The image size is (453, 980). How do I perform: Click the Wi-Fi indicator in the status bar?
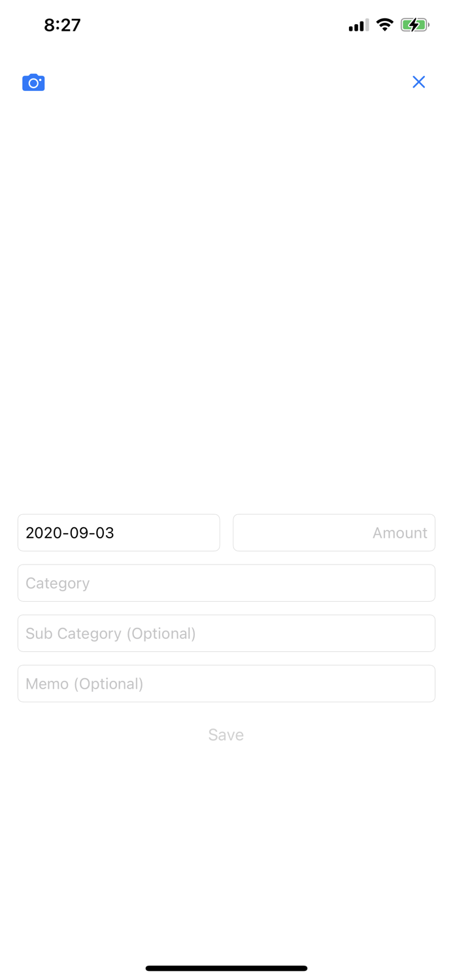384,25
